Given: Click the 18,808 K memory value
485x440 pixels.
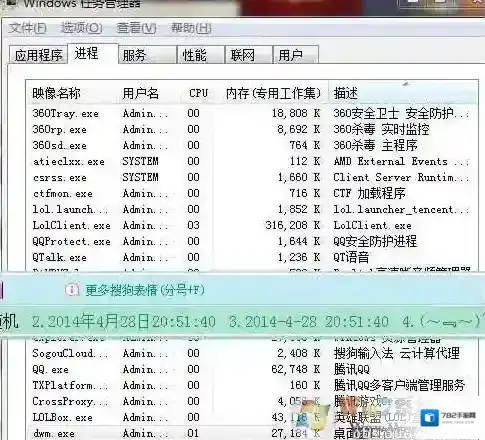Looking at the screenshot, I should (x=296, y=113).
